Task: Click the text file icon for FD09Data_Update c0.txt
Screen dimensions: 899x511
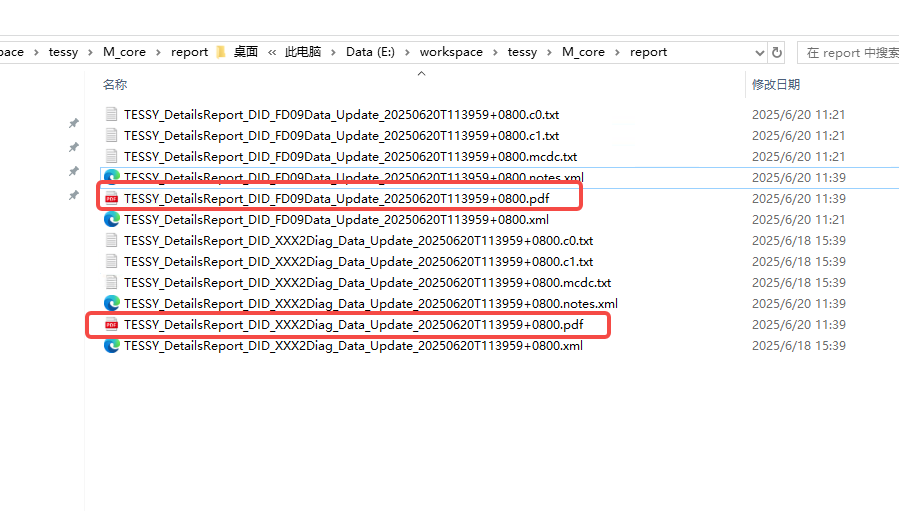Action: click(x=111, y=114)
